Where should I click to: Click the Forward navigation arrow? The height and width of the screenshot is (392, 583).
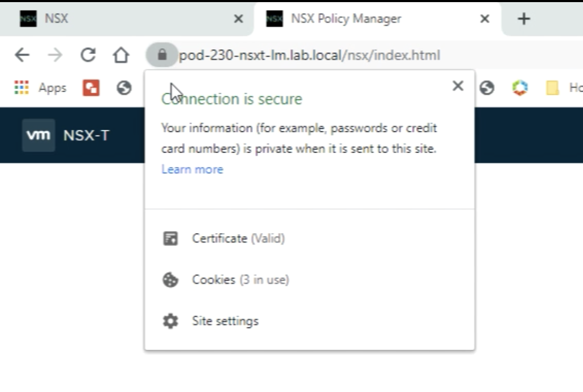(55, 55)
